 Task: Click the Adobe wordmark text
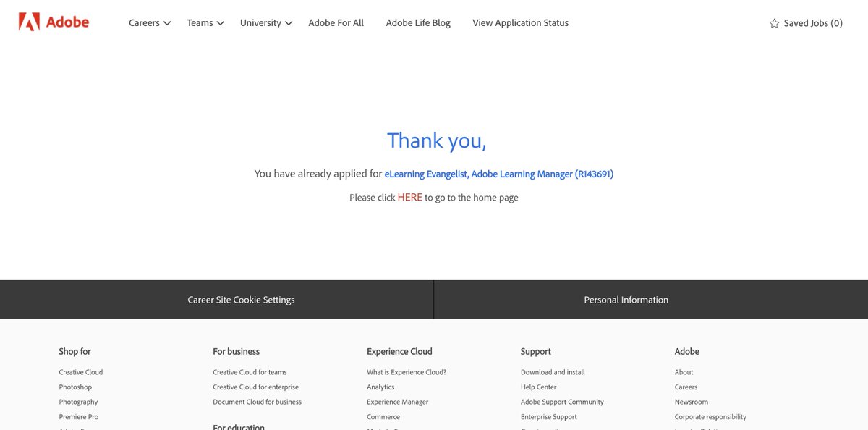click(x=67, y=22)
